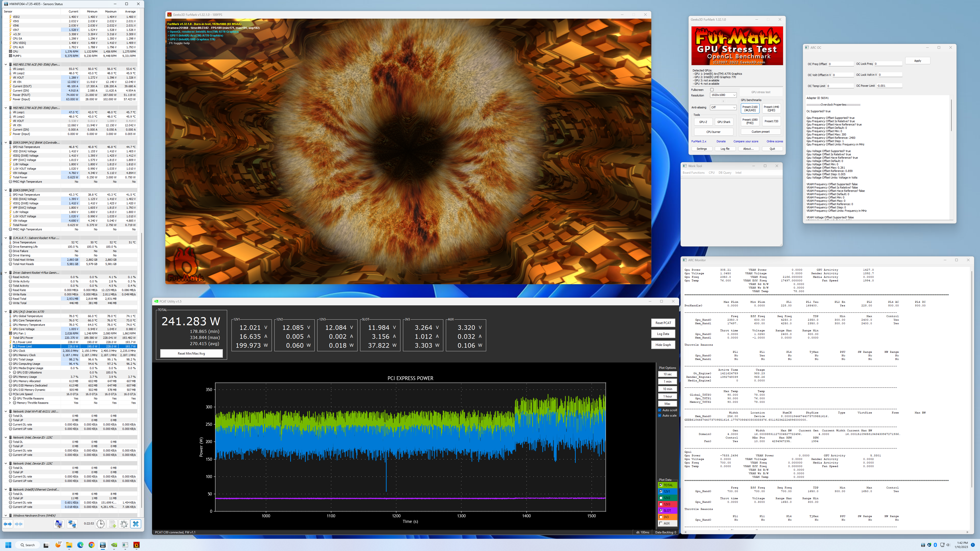This screenshot has height=551, width=980.
Task: Click the HWiNFO expand columns arrows icon
Action: [x=7, y=524]
